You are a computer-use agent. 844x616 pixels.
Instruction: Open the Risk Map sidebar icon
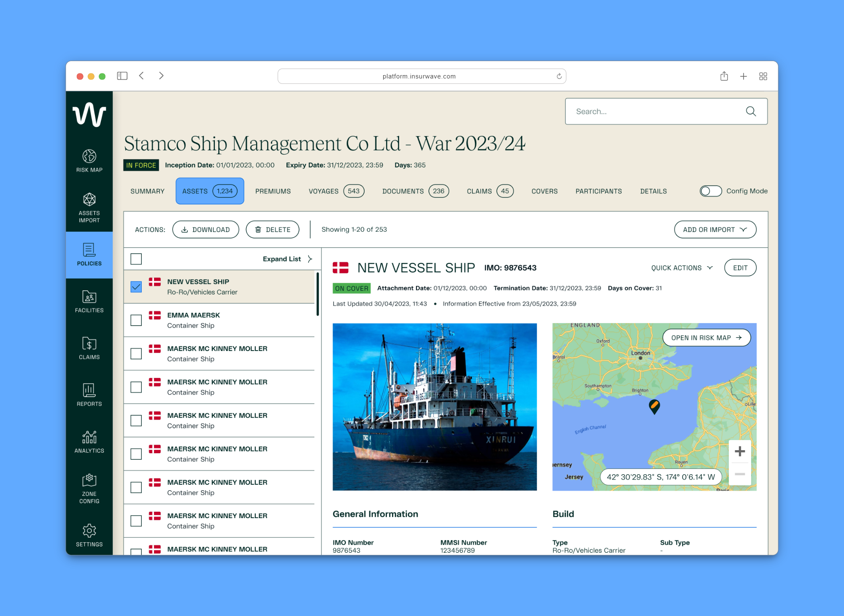89,161
